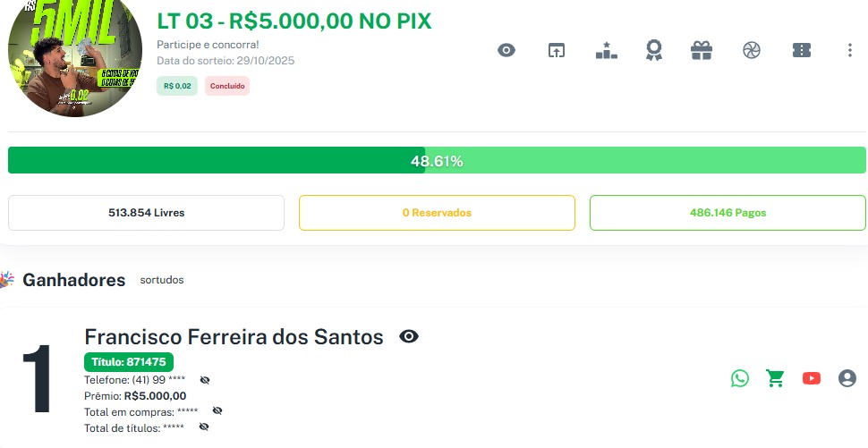Contact winner via WhatsApp icon

tap(739, 378)
